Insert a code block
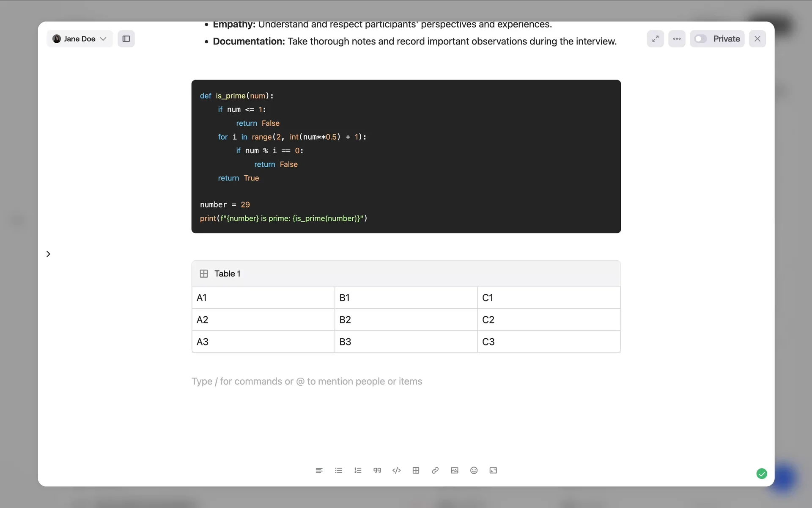 point(396,470)
